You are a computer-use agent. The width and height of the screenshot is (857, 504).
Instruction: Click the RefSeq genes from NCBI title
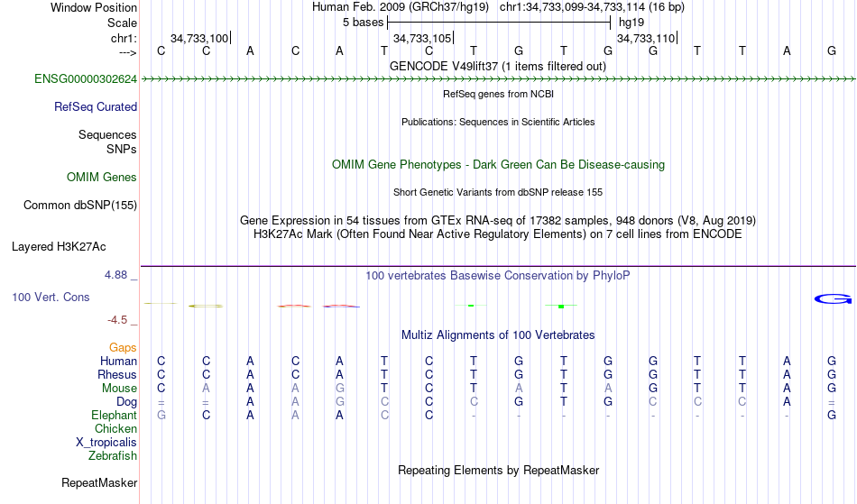pyautogui.click(x=498, y=94)
